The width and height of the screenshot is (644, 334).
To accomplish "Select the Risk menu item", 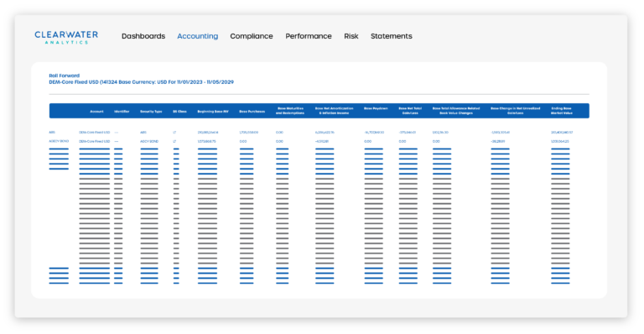I will tap(351, 36).
